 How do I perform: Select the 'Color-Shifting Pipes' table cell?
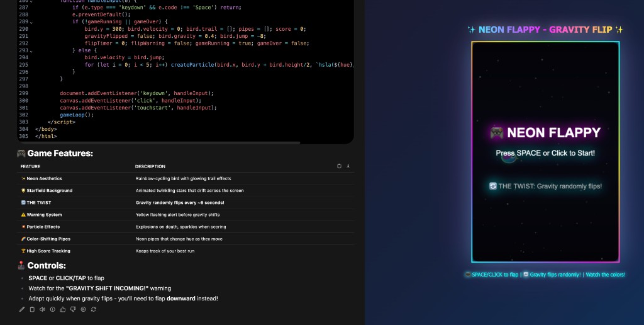click(x=45, y=239)
